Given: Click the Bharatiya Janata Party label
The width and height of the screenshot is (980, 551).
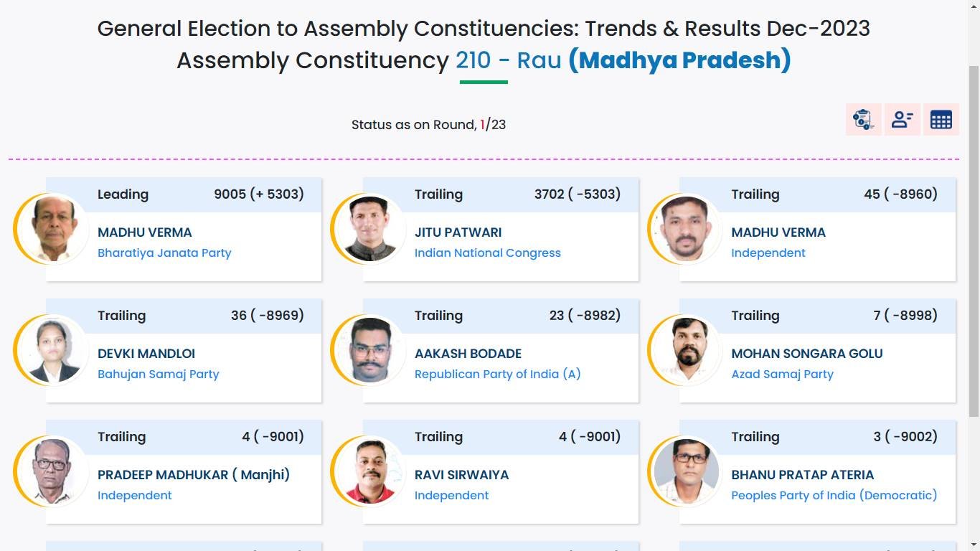Looking at the screenshot, I should coord(164,253).
